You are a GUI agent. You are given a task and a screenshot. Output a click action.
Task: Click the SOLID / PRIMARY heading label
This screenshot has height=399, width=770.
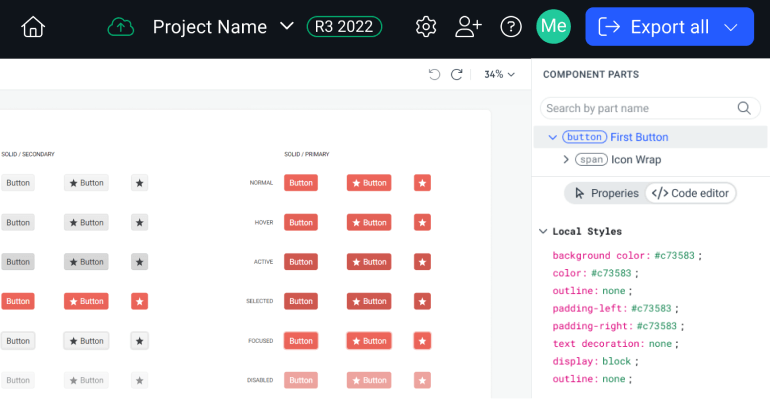pyautogui.click(x=307, y=154)
